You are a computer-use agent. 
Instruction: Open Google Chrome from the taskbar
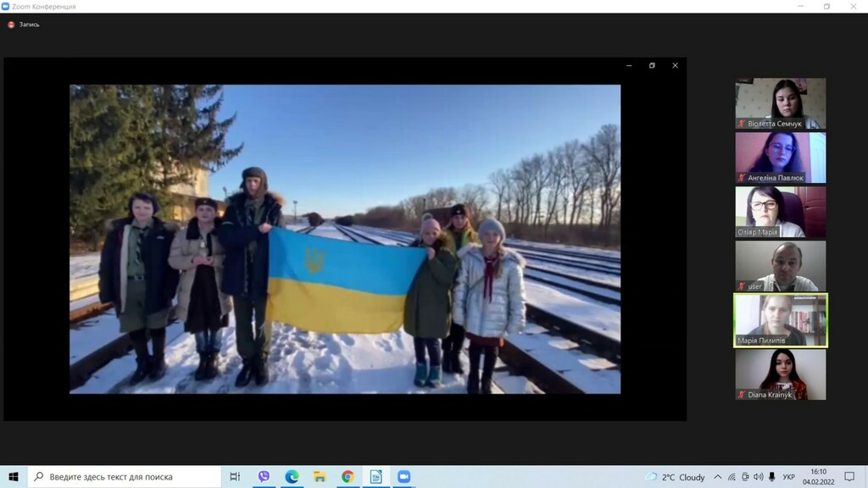(348, 477)
